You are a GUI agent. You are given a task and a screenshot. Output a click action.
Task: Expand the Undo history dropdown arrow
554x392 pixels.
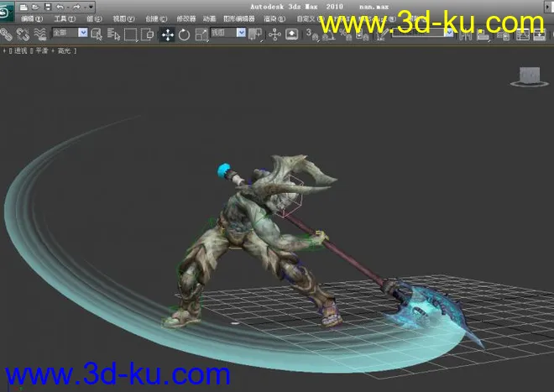[x=67, y=7]
